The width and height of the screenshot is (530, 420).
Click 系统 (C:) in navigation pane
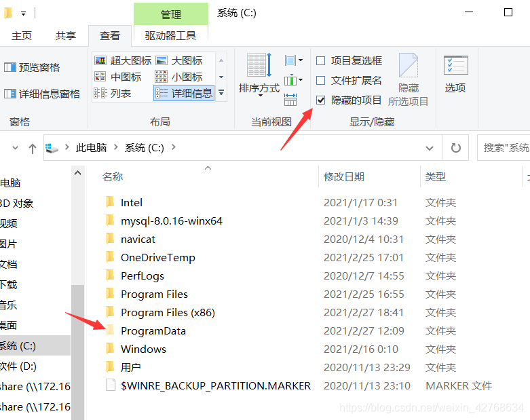[x=35, y=345]
